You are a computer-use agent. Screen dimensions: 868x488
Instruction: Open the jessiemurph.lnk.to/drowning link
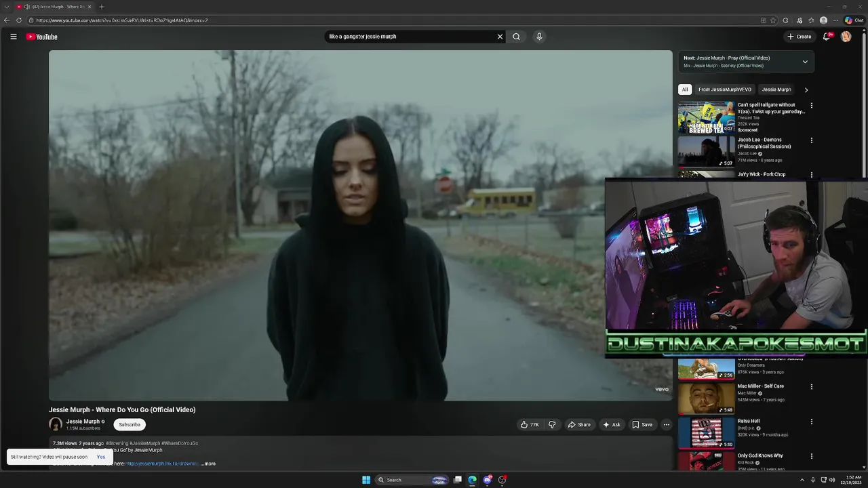[163, 464]
